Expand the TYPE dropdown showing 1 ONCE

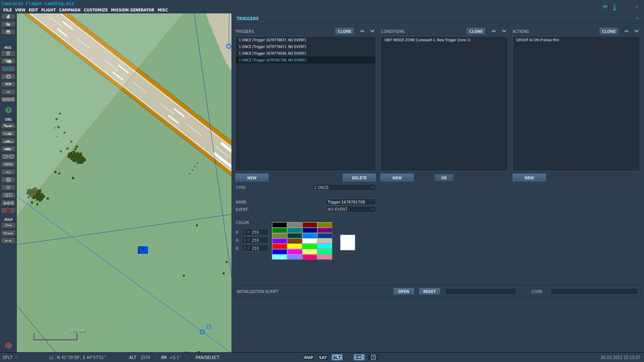pos(344,187)
